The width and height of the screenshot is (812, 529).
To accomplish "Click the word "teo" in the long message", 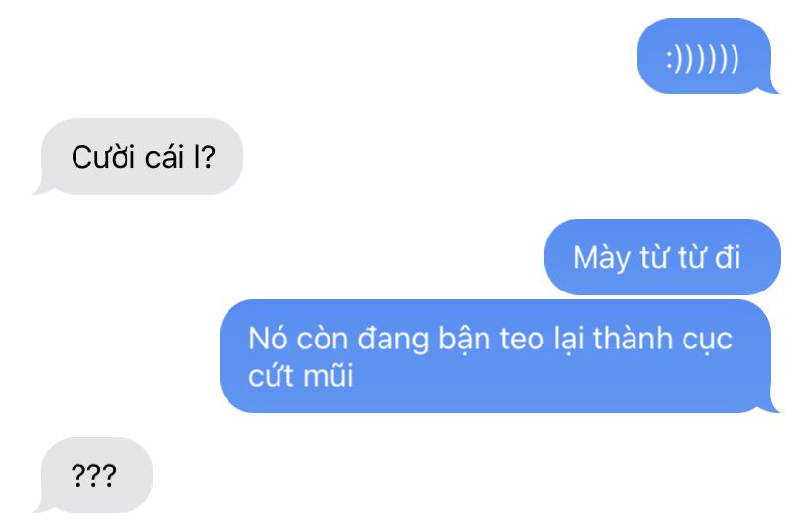I will [522, 340].
